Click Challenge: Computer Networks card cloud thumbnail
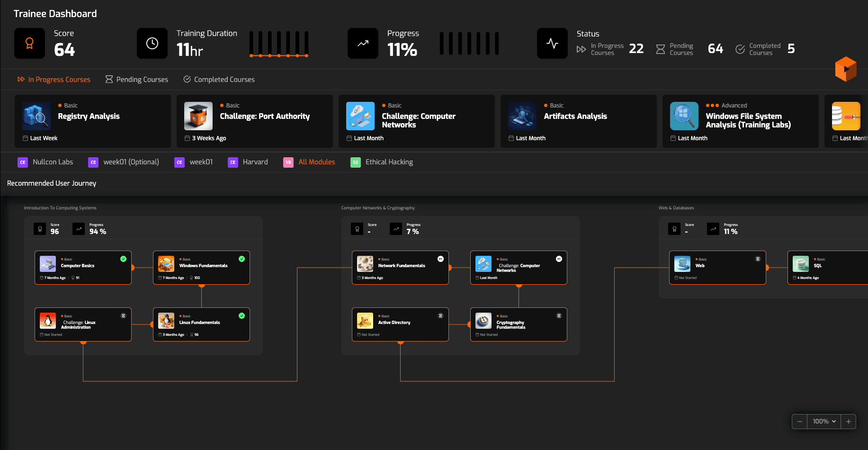 360,116
